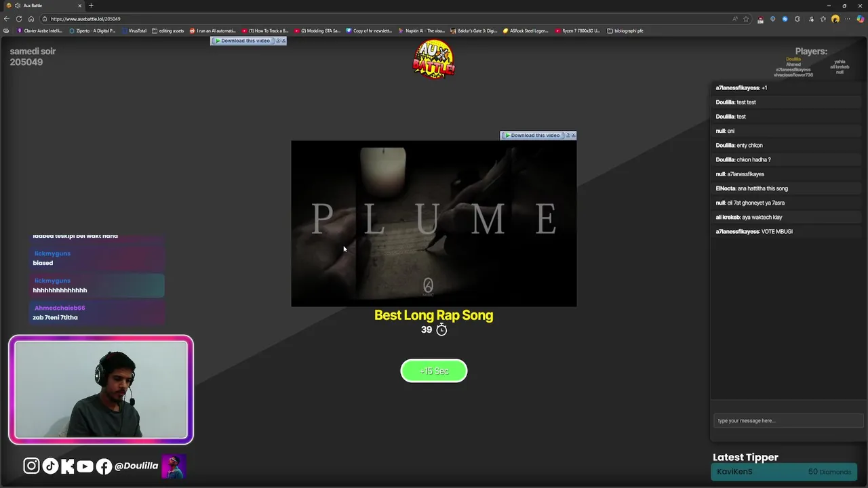This screenshot has width=868, height=488.
Task: Click the Aux Battle logo
Action: pyautogui.click(x=434, y=60)
